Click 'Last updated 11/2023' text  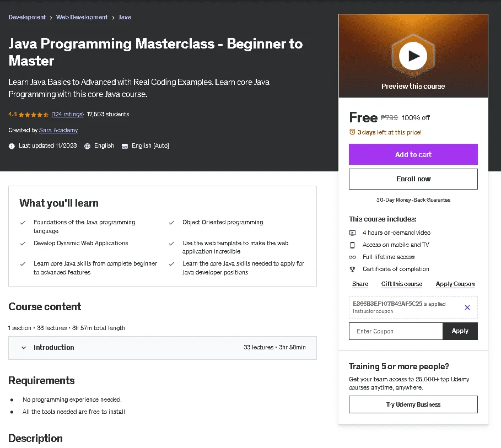[x=48, y=146]
